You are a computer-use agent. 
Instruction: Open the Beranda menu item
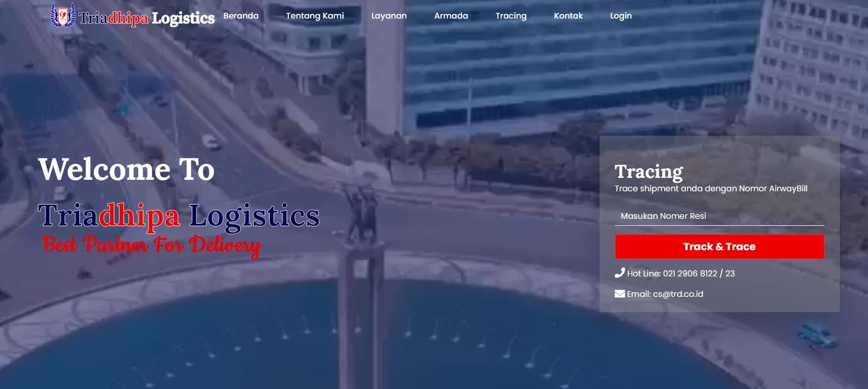[x=241, y=16]
